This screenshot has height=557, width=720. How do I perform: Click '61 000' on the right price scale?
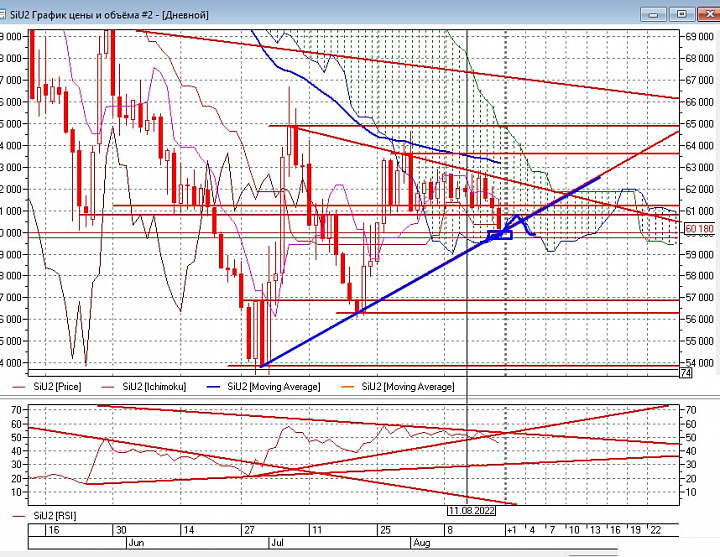(699, 211)
